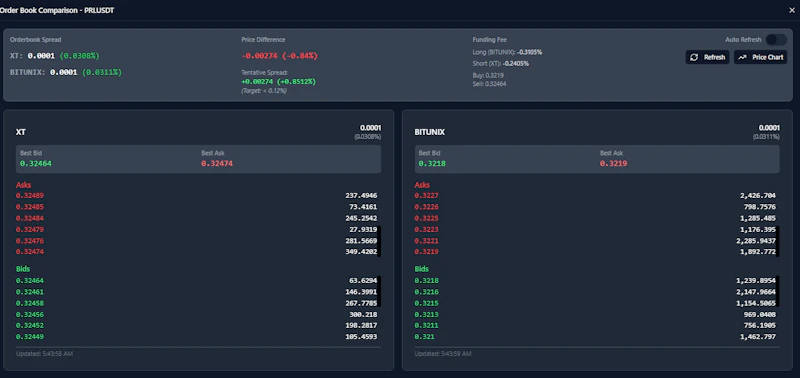
Task: Click BITUNIX bid price 0.3211
Action: (427, 325)
